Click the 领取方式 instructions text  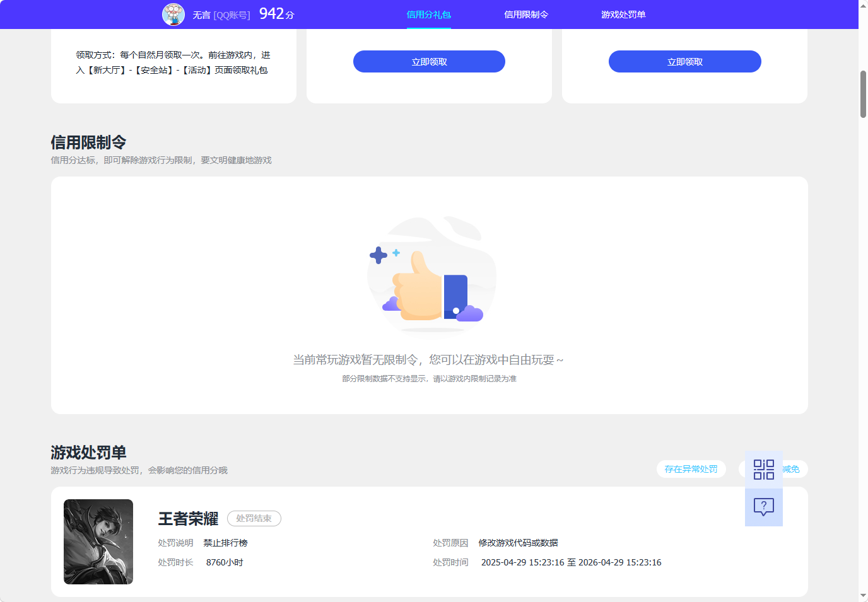[x=173, y=62]
